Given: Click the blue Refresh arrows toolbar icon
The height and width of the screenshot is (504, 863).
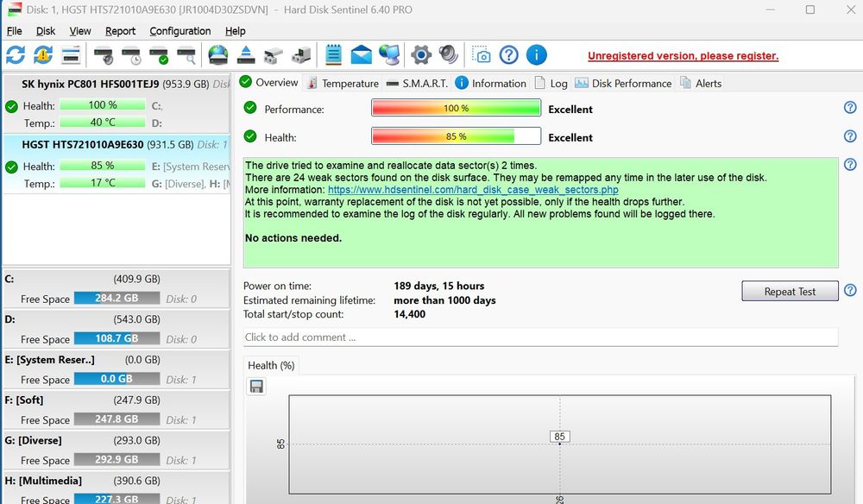Looking at the screenshot, I should coord(16,55).
